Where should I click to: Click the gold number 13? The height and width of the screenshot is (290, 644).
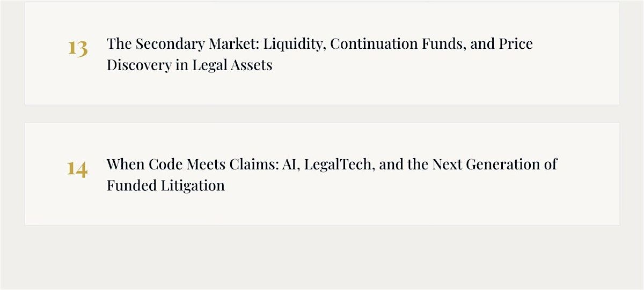point(77,48)
